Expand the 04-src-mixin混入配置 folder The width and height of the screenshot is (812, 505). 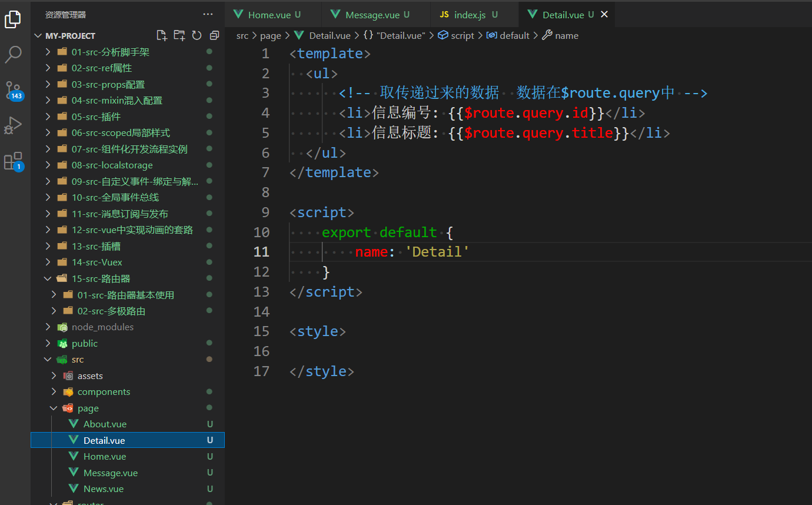(128, 101)
